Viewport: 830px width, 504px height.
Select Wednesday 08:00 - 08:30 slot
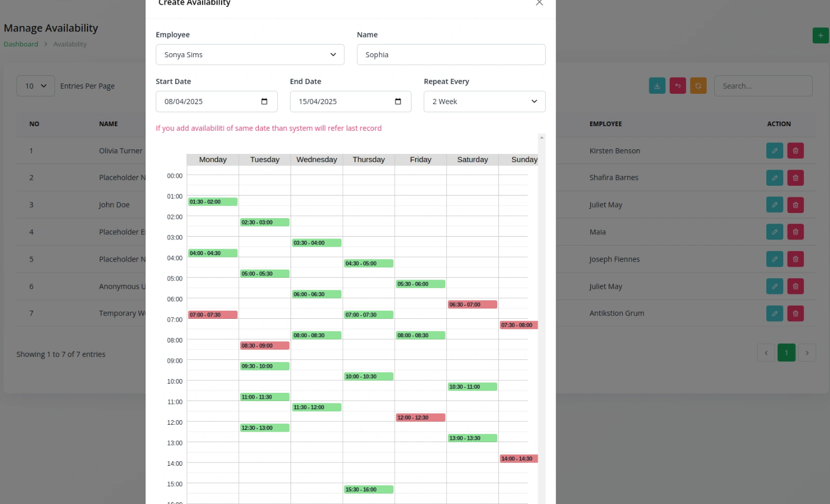[x=317, y=335]
